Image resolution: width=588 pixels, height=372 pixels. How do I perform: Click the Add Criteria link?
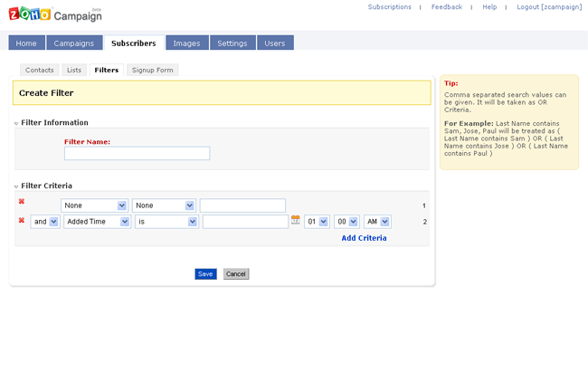[x=364, y=238]
